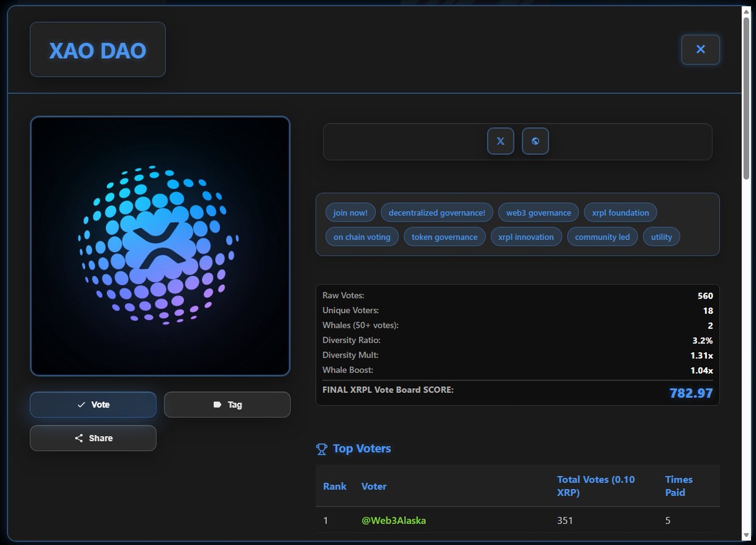
Task: Click the FINAL XRPL Vote Board SCORE label
Action: point(388,390)
